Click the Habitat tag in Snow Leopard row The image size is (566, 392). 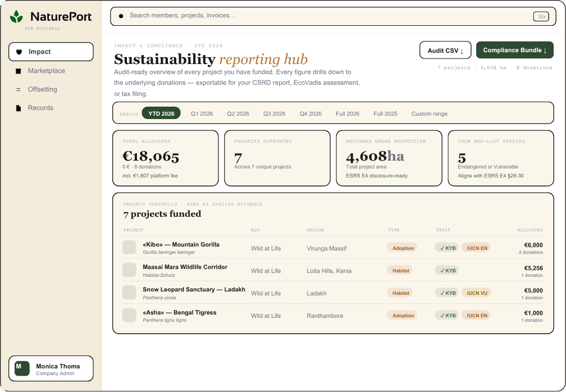400,293
